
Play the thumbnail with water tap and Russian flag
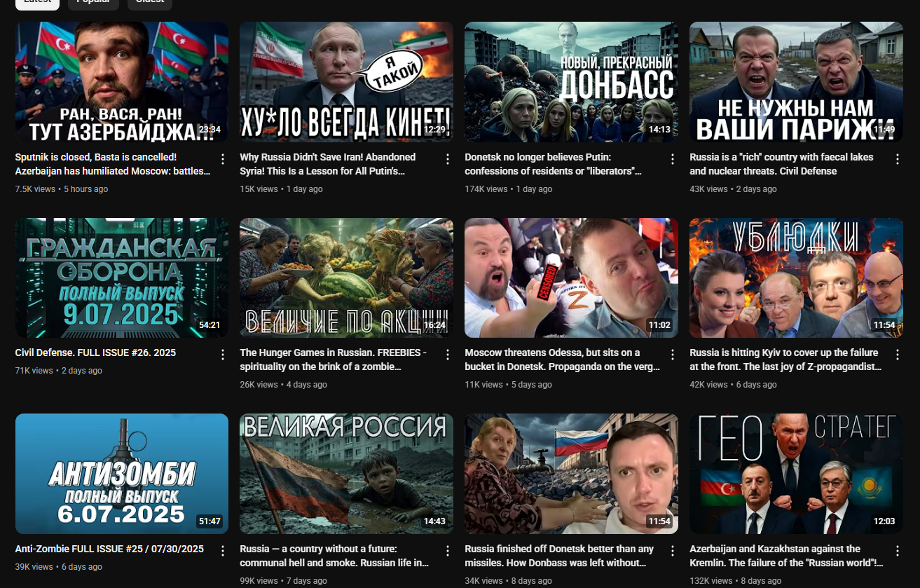[571, 474]
